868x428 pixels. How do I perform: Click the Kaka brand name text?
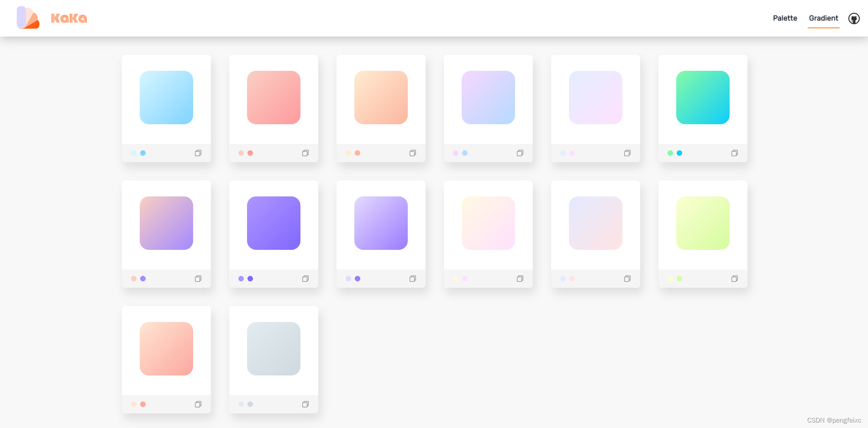69,18
